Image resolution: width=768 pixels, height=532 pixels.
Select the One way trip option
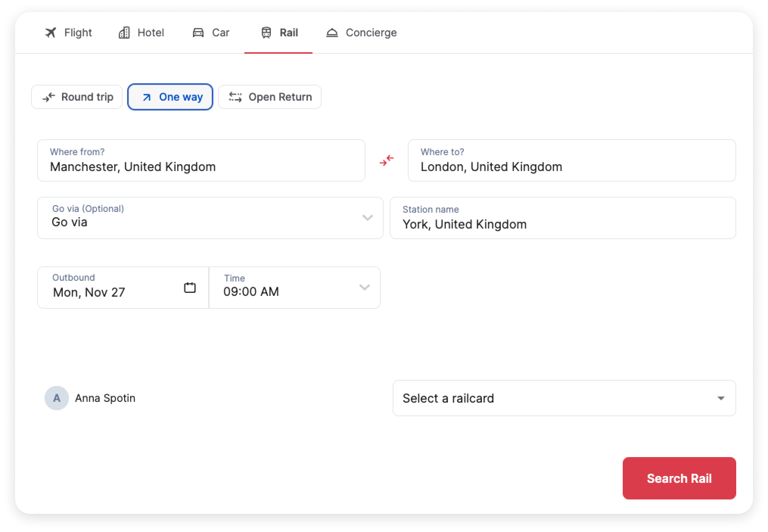[x=170, y=97]
